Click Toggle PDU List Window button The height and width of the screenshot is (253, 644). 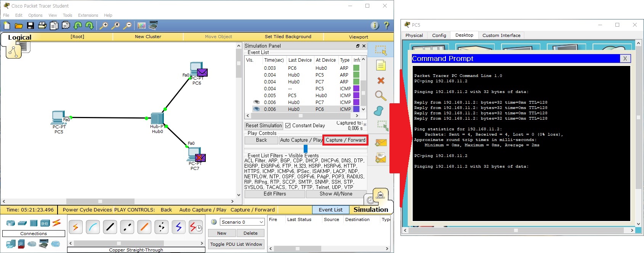236,244
